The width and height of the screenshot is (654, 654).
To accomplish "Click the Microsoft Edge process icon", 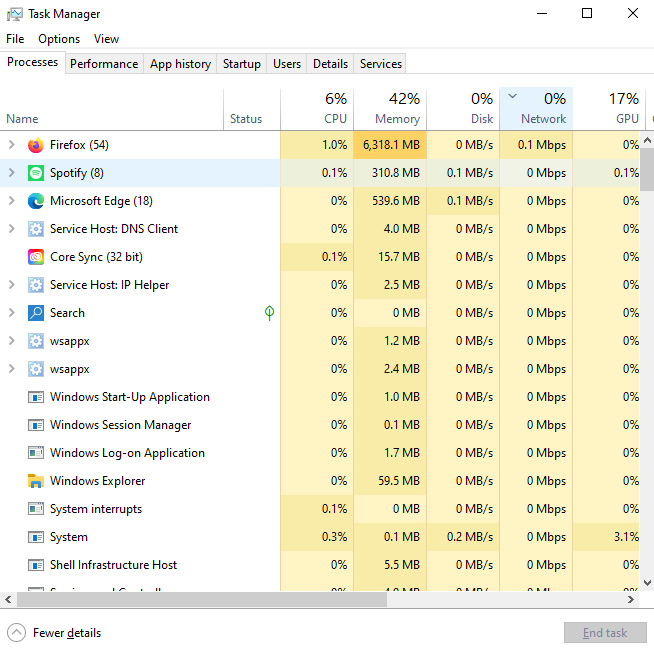I will (x=36, y=201).
